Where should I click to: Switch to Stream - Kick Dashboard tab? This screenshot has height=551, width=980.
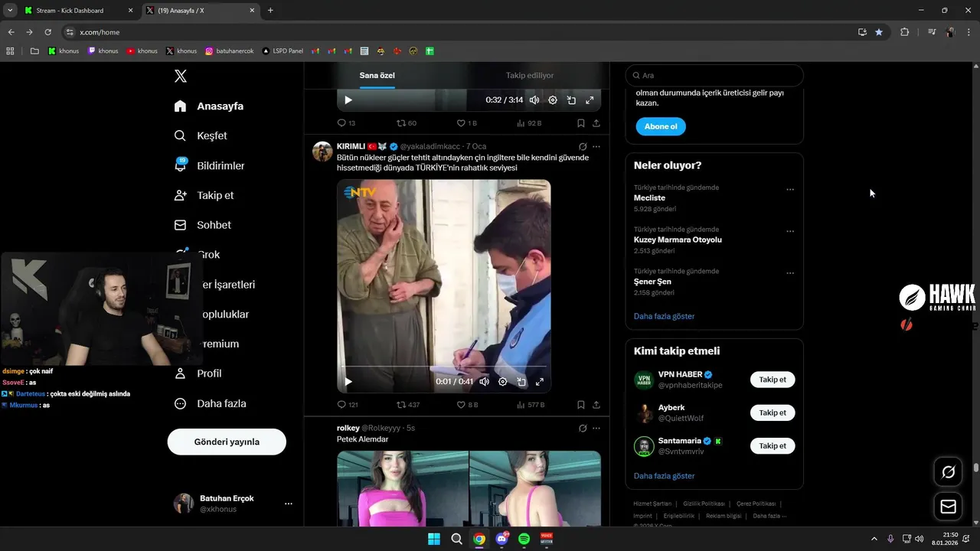pos(78,11)
